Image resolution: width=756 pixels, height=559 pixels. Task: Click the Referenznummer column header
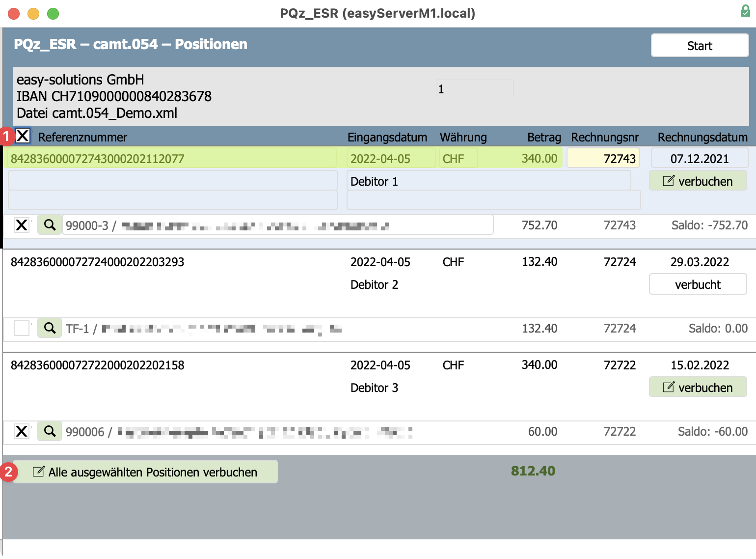click(82, 137)
